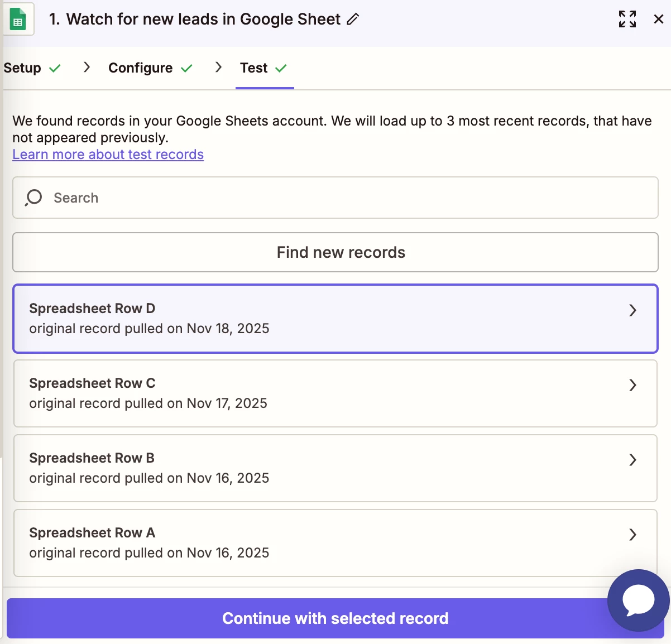This screenshot has width=671, height=644.
Task: Click Continue with selected record
Action: [335, 618]
